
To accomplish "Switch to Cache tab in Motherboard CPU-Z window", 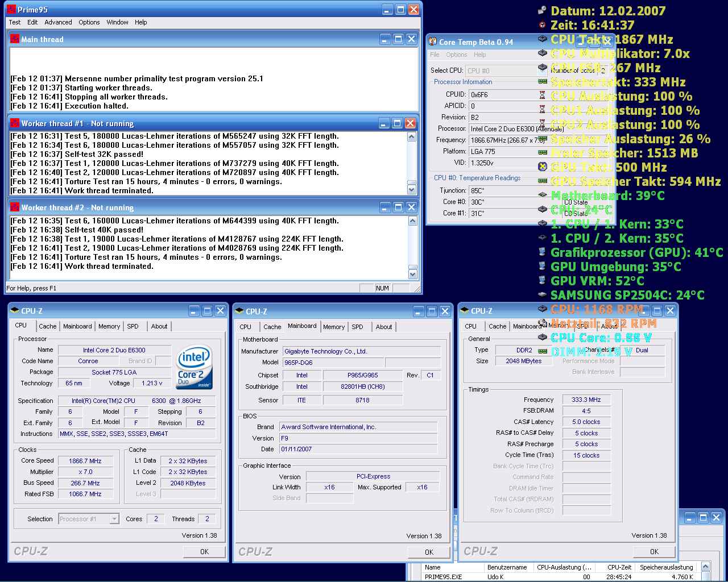I will (272, 327).
